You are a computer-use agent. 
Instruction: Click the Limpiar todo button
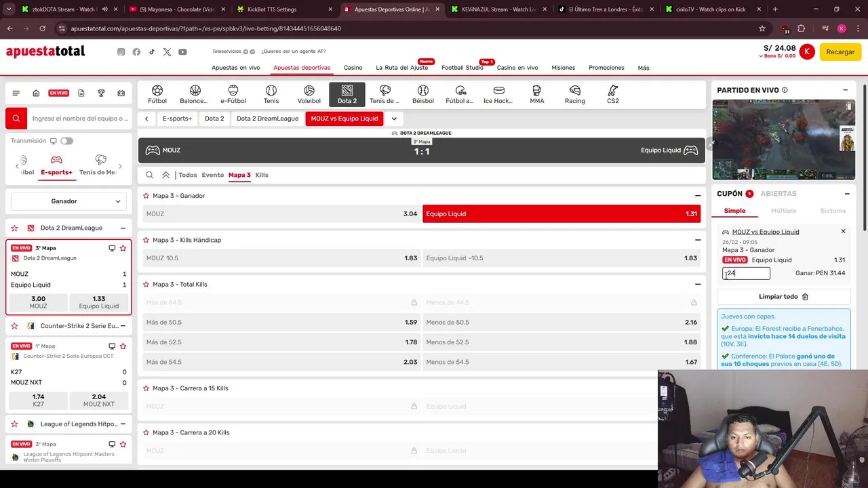784,297
